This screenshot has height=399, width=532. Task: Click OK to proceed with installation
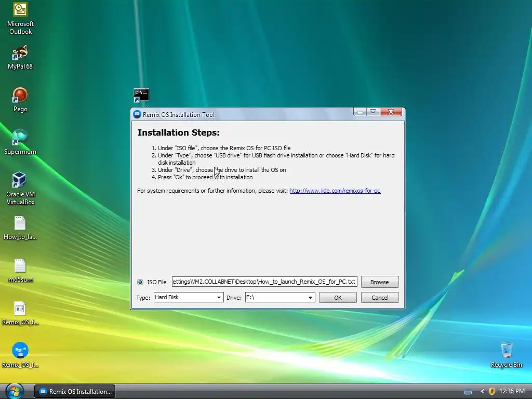(x=338, y=298)
